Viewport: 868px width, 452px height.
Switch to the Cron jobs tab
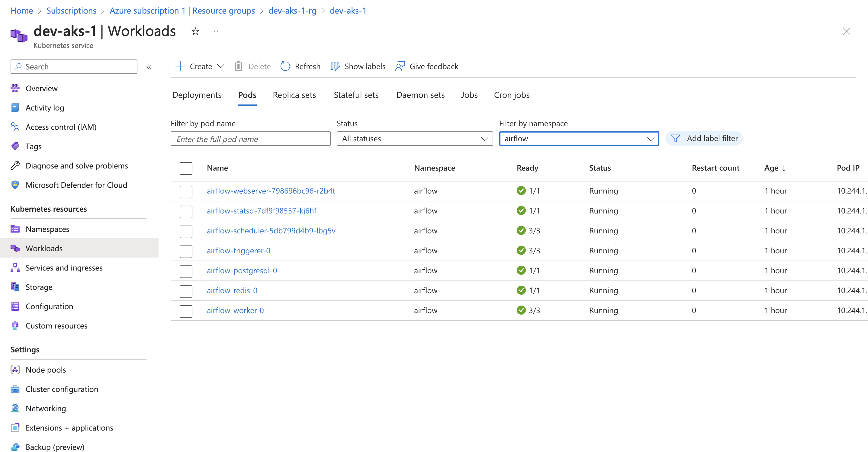511,95
